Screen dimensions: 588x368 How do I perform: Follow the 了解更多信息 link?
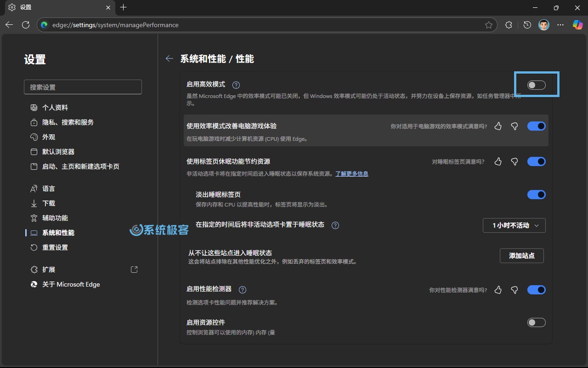(x=352, y=174)
